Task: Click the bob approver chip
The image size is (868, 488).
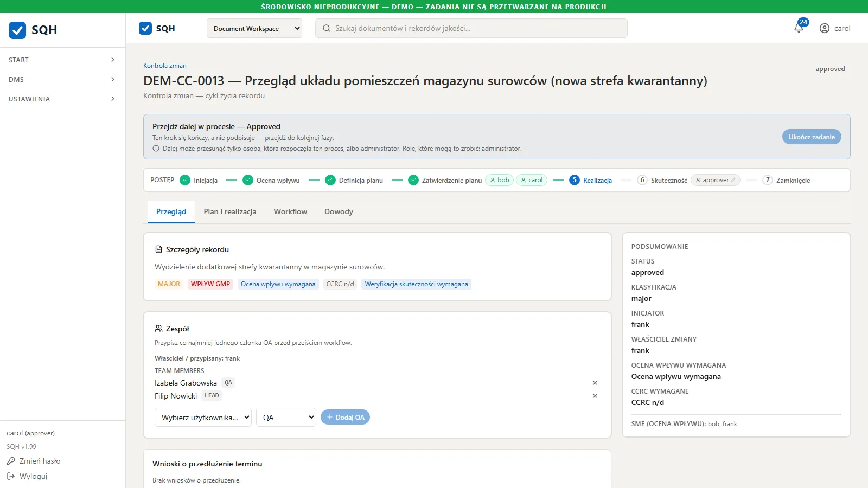Action: pyautogui.click(x=499, y=180)
